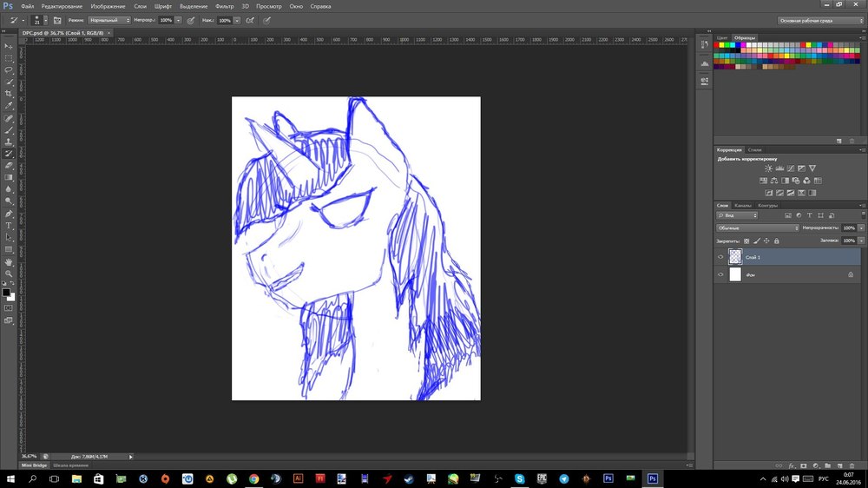This screenshot has width=868, height=488.
Task: Add a Levels adjustment
Action: (x=779, y=168)
